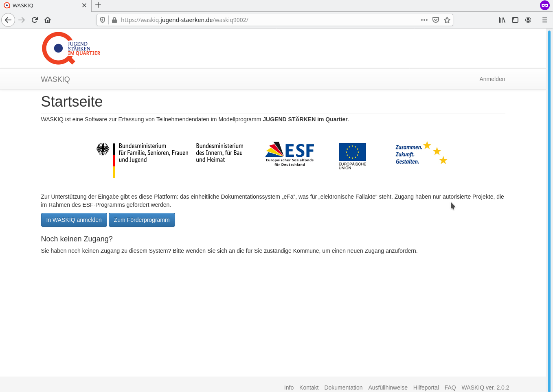
Task: Click the URL address field
Action: tap(265, 20)
